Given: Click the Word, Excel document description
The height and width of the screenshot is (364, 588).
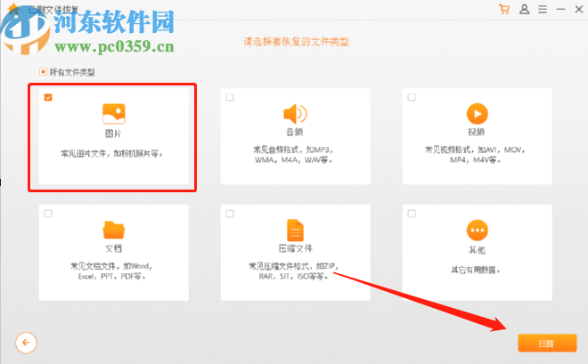Looking at the screenshot, I should tap(111, 271).
